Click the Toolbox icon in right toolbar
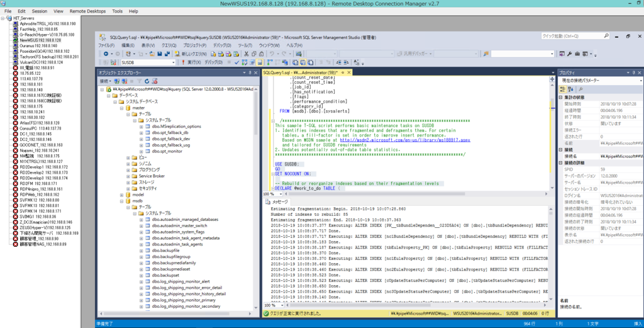Viewport: 644px width, 328px height. (577, 54)
